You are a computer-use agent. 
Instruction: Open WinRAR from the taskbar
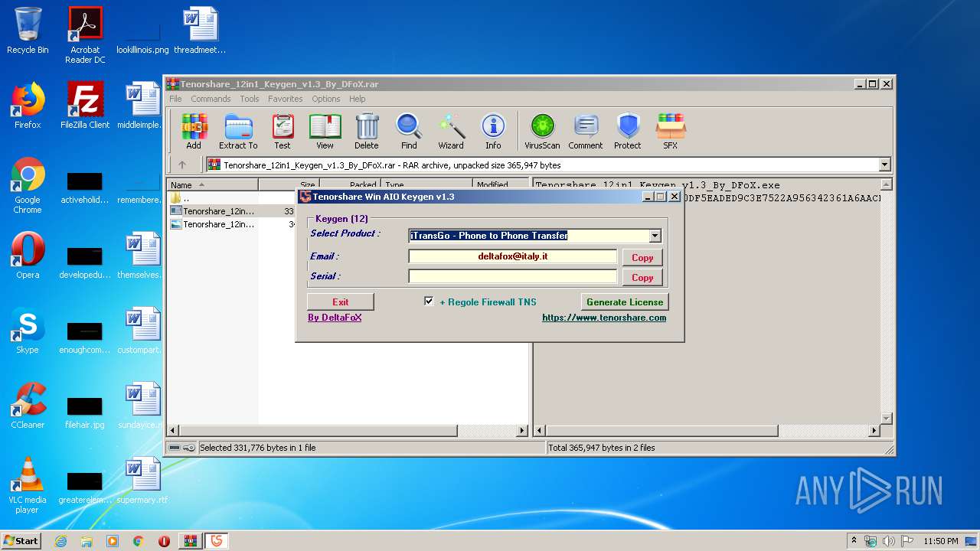coord(190,541)
